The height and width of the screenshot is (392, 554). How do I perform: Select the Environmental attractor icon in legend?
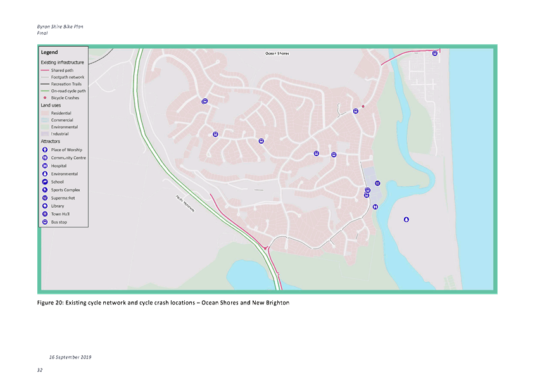(45, 174)
